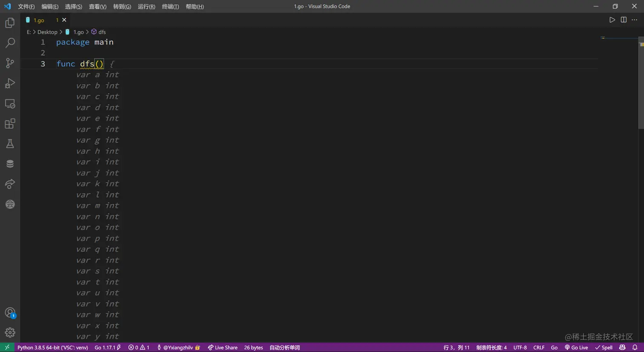Split the editor to the right
Screen dimensions: 644x352
[x=624, y=20]
